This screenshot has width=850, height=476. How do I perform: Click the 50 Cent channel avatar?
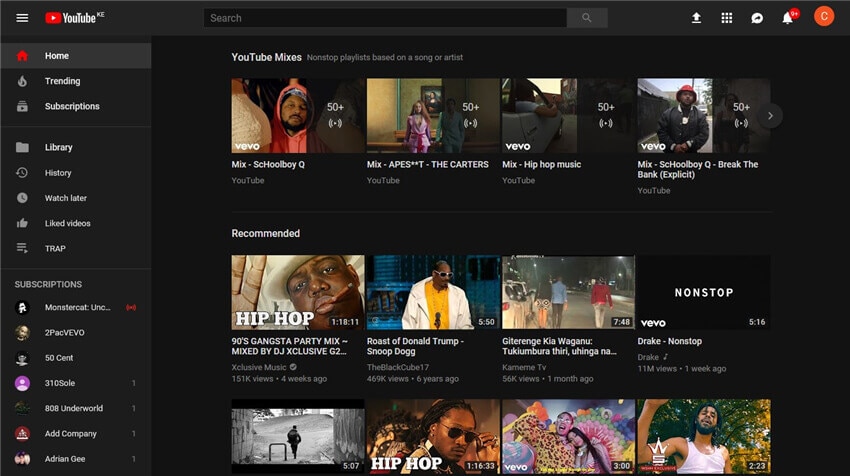tap(22, 358)
